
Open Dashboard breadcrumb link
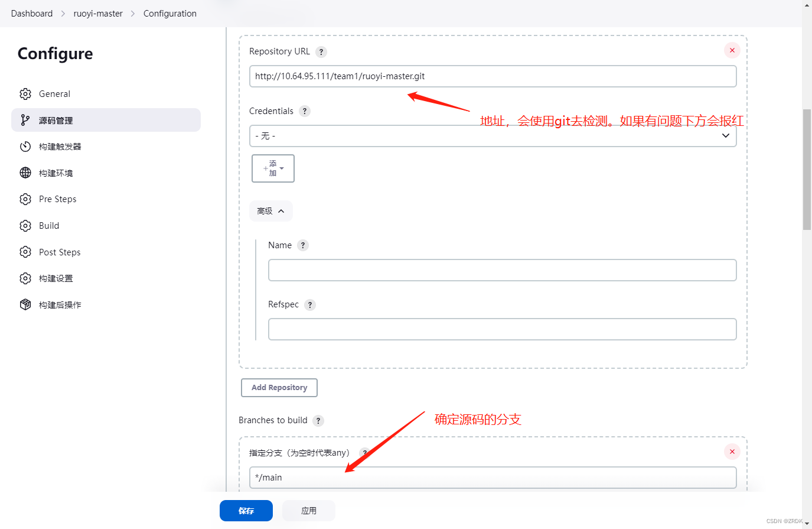click(x=32, y=14)
